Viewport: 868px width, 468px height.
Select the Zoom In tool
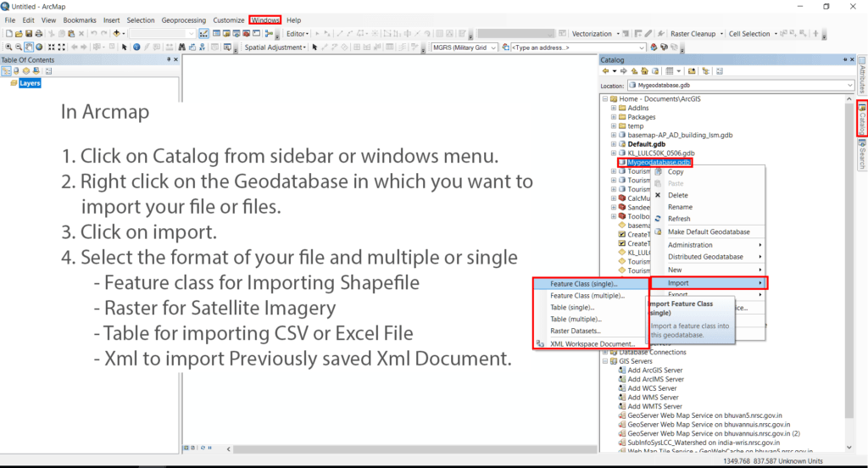click(x=8, y=47)
